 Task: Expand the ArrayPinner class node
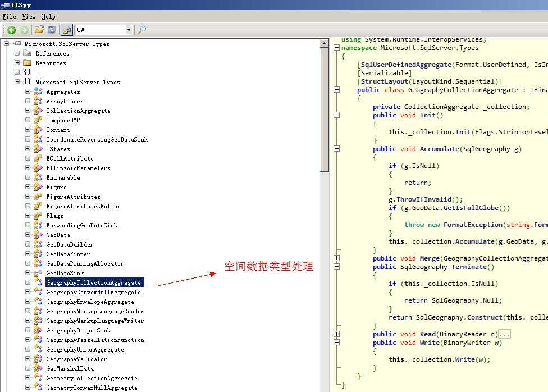28,101
